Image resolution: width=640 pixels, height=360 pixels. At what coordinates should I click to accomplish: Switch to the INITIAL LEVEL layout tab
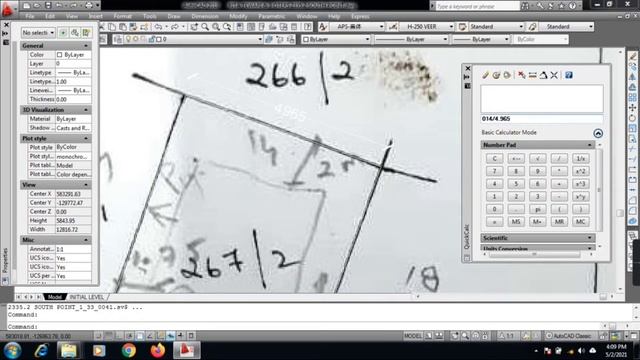pos(87,297)
